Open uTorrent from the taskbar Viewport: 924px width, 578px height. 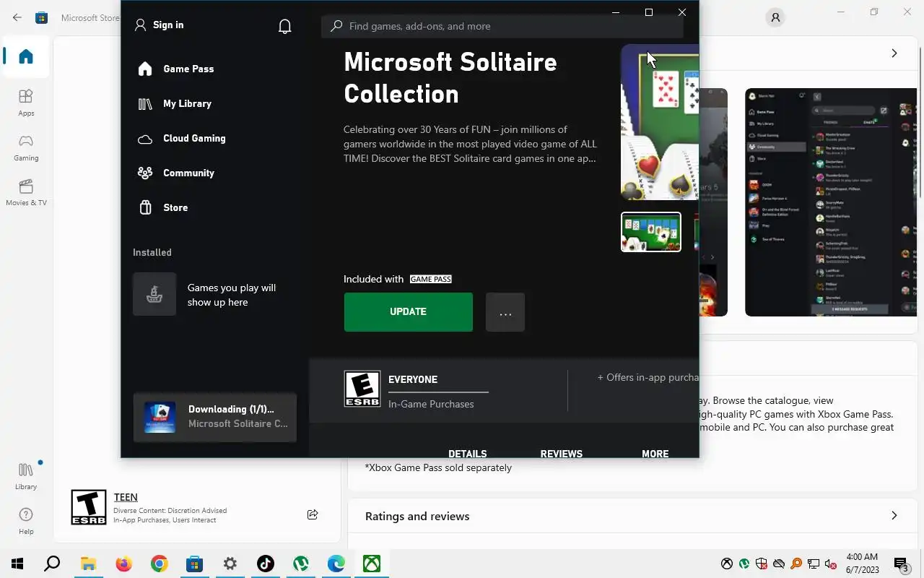[x=301, y=564]
